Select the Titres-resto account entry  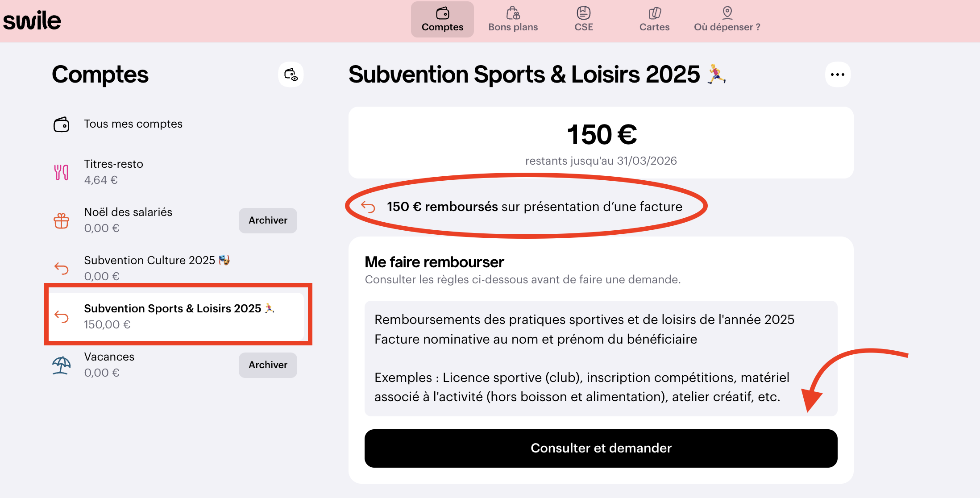tap(114, 172)
